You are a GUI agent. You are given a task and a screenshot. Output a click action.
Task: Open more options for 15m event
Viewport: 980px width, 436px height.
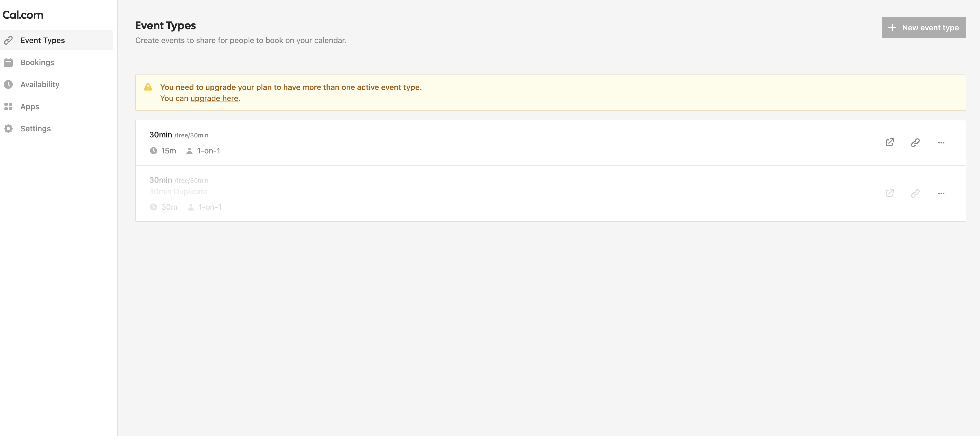[x=941, y=143]
